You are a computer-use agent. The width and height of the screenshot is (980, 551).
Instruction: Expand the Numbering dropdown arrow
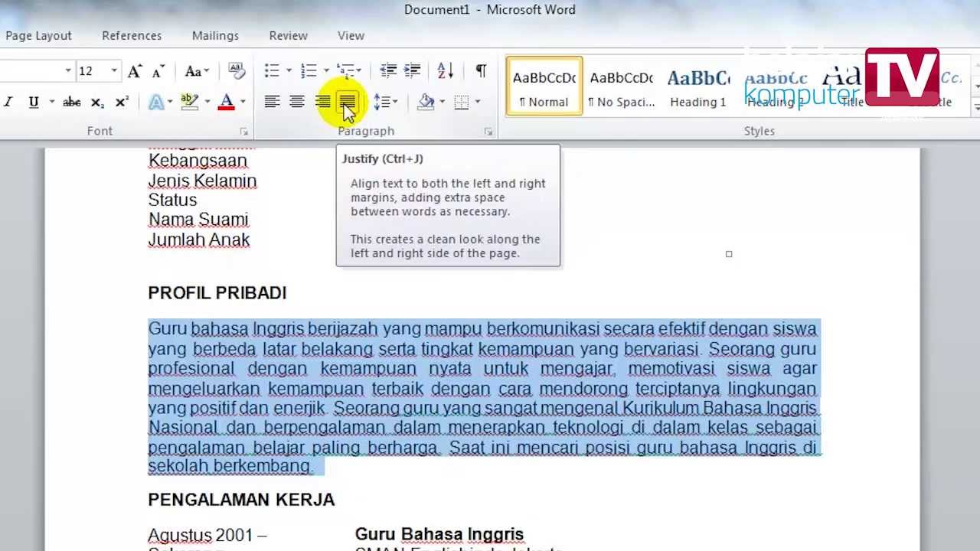pyautogui.click(x=326, y=71)
